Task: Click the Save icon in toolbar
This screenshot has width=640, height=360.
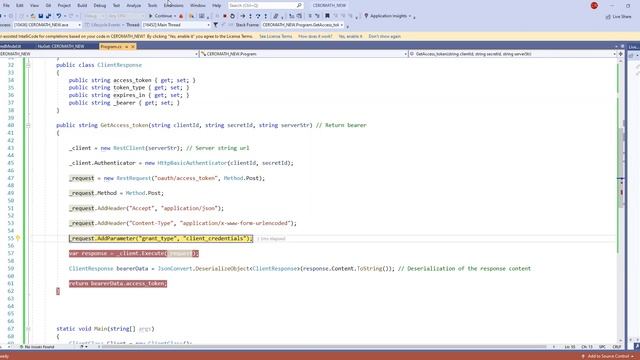Action: click(41, 16)
